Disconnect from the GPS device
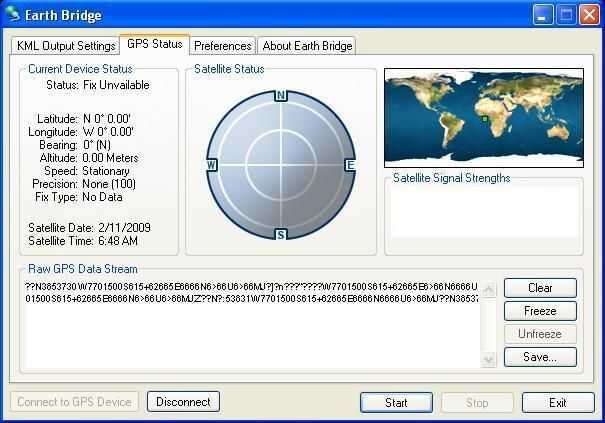The height and width of the screenshot is (423, 605). coord(183,402)
